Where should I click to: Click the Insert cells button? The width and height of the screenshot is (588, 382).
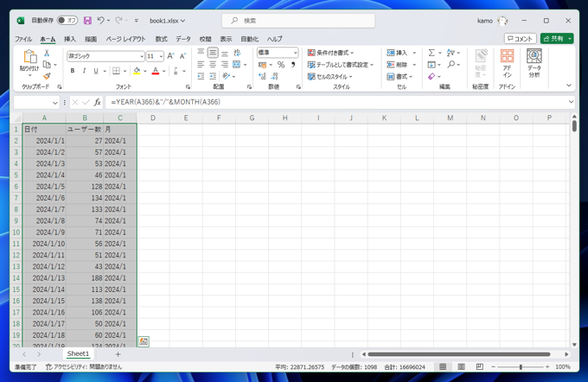coord(397,53)
